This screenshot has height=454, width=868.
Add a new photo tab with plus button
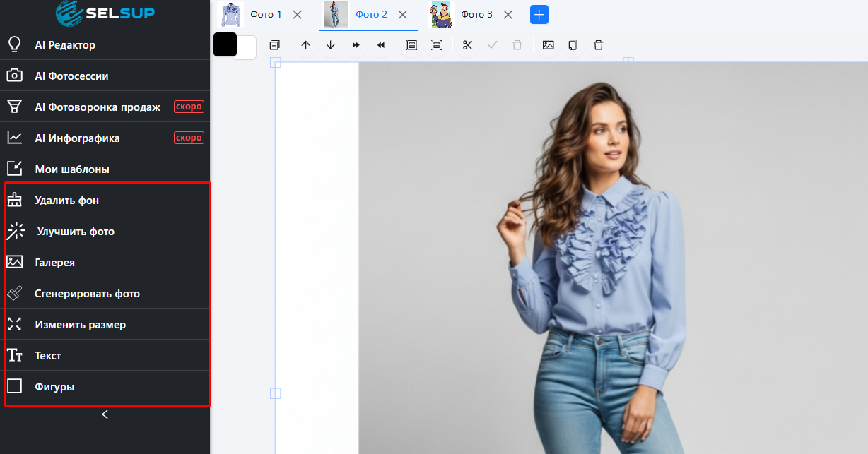(x=539, y=14)
